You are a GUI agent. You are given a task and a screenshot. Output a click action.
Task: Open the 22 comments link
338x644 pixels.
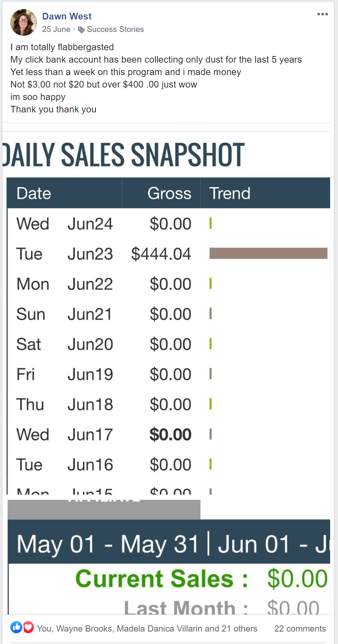300,629
